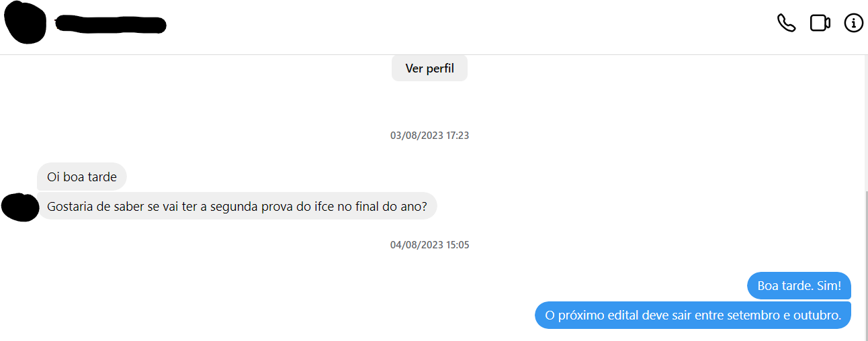Screen dimensions: 868x341
Task: Click the 03/08/2023 17:23 timestamp
Action: [x=429, y=136]
